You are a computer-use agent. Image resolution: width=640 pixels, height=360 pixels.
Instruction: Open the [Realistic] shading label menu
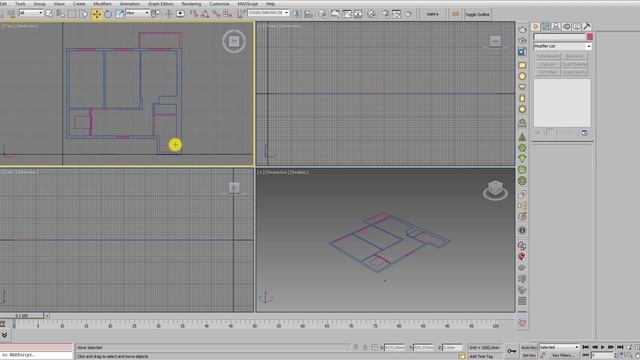coord(299,172)
